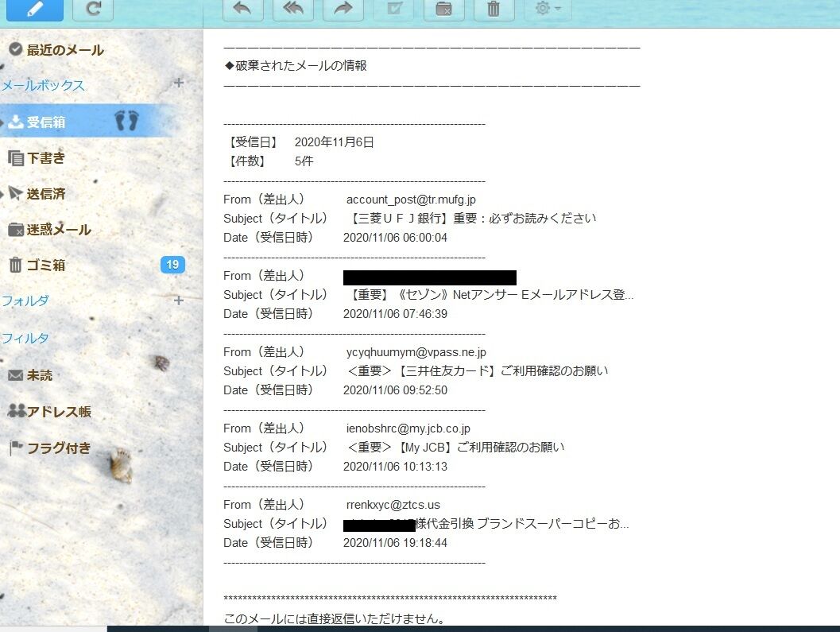Click the 19 unread badge on ゴミ箱
The width and height of the screenshot is (840, 632).
172,264
